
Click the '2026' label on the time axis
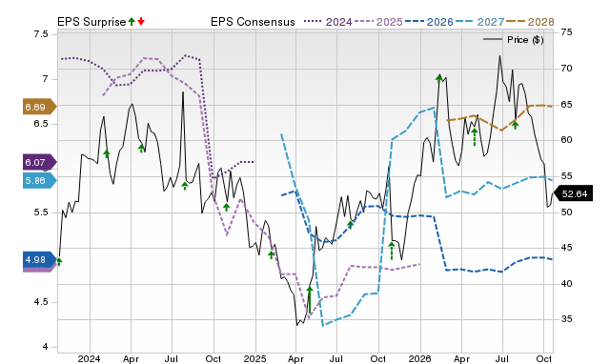419,358
